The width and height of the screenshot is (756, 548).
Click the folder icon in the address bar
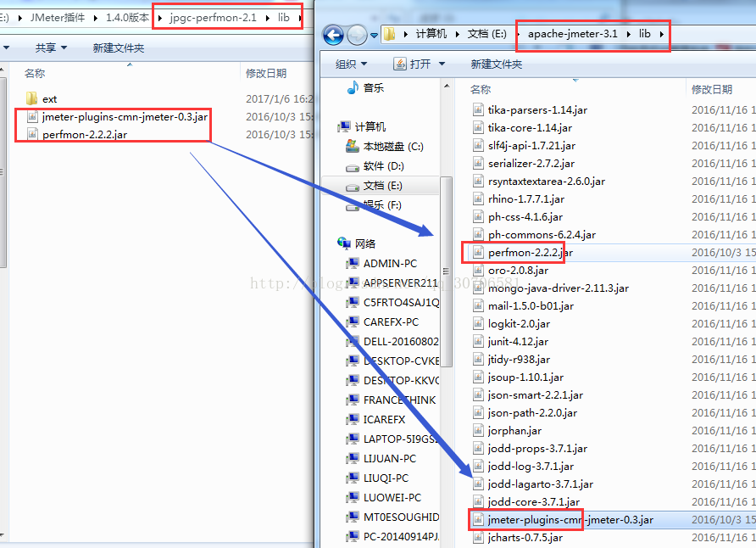click(x=389, y=34)
